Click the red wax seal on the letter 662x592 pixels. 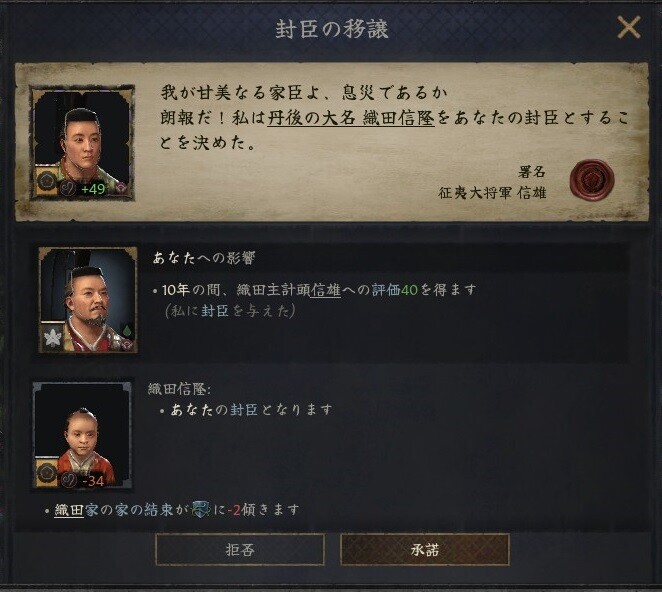[x=591, y=179]
